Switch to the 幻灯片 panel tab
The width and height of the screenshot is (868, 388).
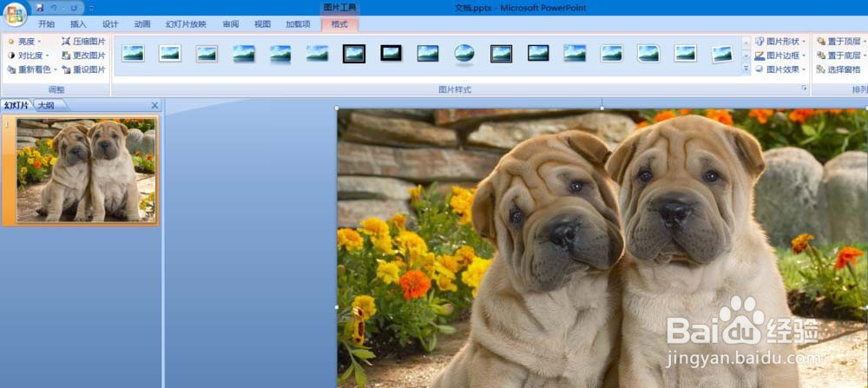point(16,105)
